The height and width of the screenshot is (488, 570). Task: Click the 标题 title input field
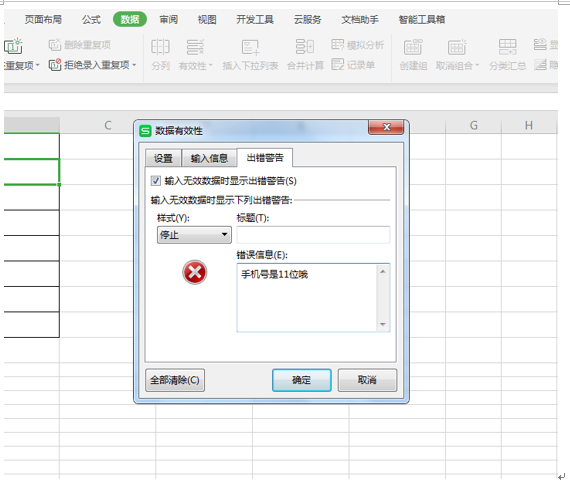313,235
